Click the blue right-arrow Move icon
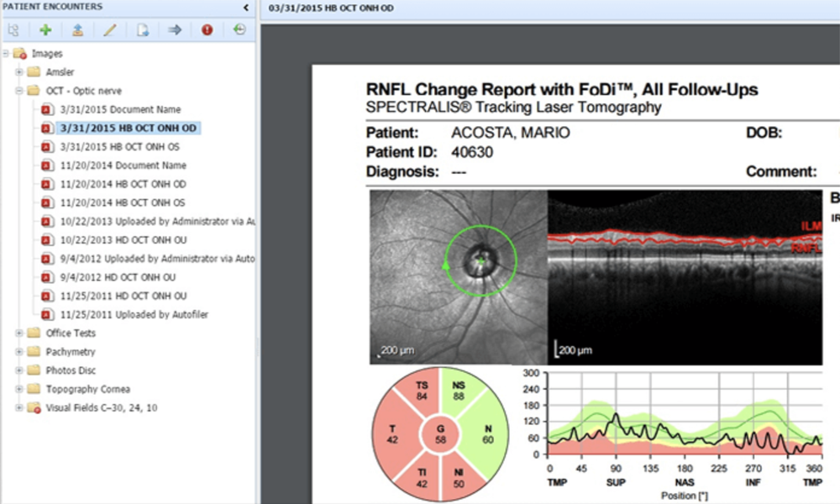This screenshot has width=840, height=504. 175,30
